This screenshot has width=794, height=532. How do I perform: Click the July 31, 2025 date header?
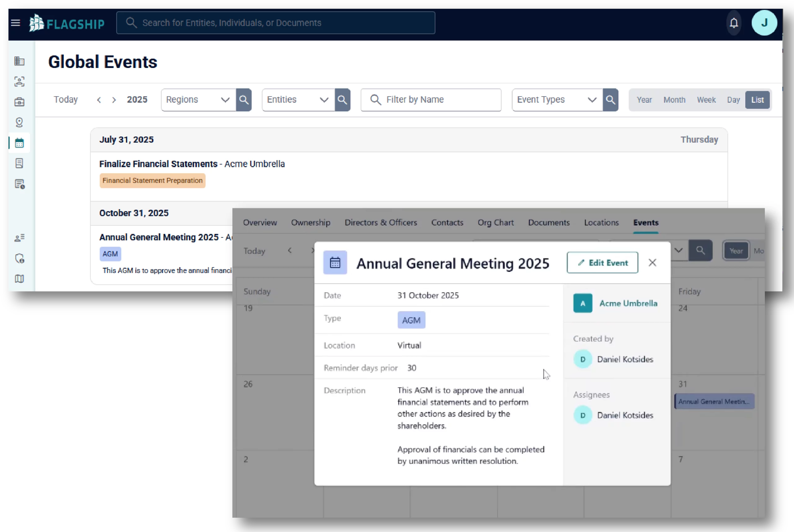pyautogui.click(x=127, y=140)
